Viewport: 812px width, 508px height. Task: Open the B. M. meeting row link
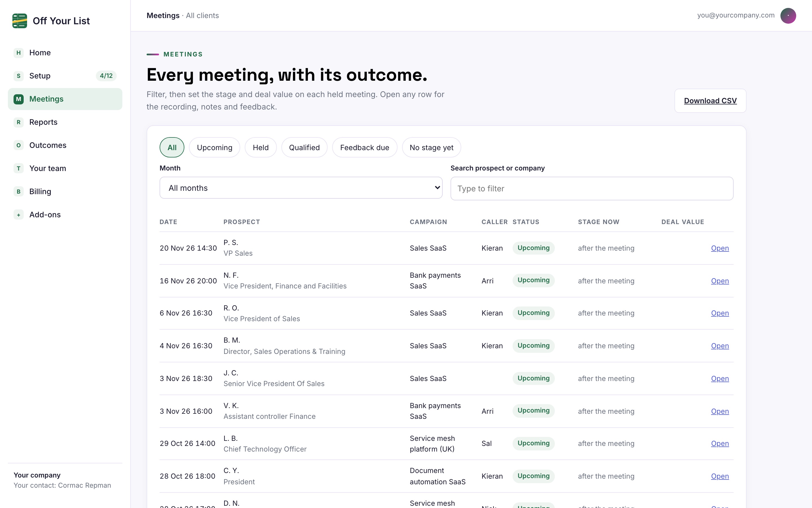click(720, 346)
